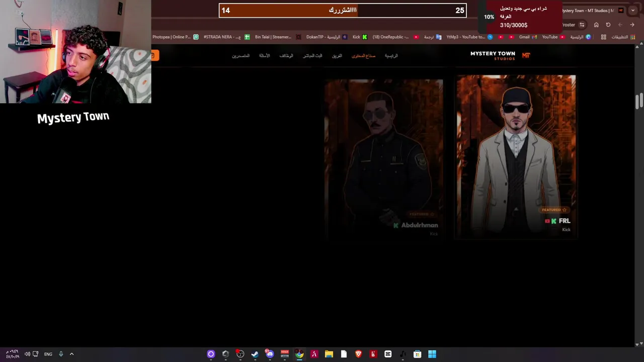Viewport: 644px width, 362px height.
Task: Open المتصدرين menu item
Action: click(240, 56)
